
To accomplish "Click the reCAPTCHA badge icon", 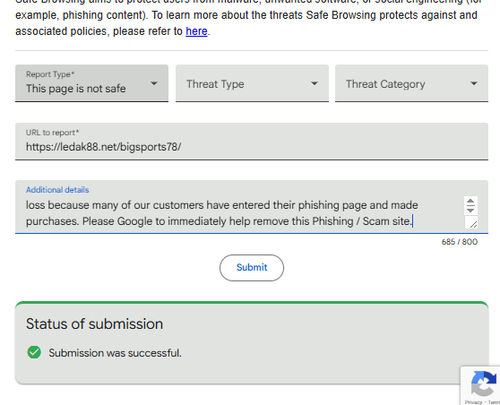I will (484, 383).
